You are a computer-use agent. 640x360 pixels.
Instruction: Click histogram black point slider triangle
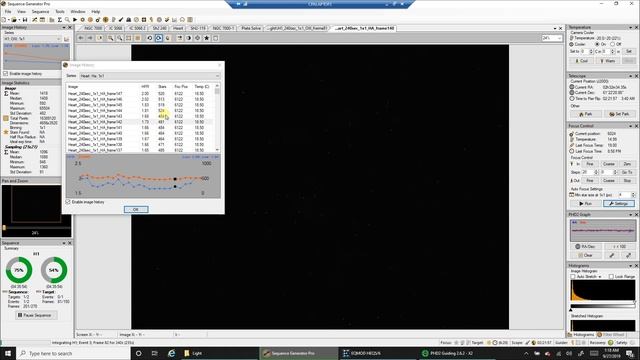point(571,310)
